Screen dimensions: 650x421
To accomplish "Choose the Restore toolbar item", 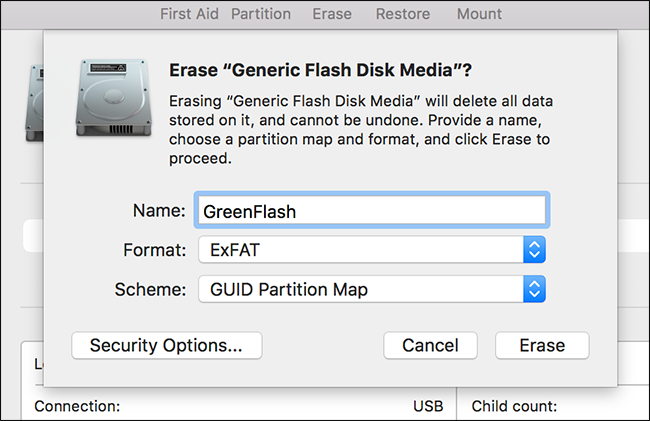I will 403,14.
